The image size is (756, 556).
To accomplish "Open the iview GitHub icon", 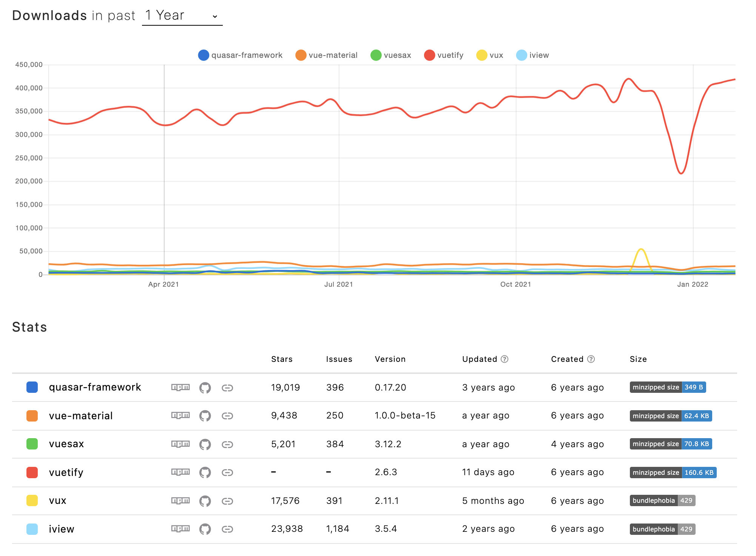I will tap(205, 529).
